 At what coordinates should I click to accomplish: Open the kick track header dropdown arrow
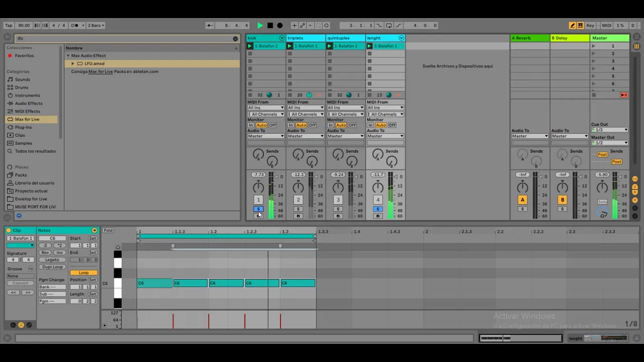(x=282, y=38)
